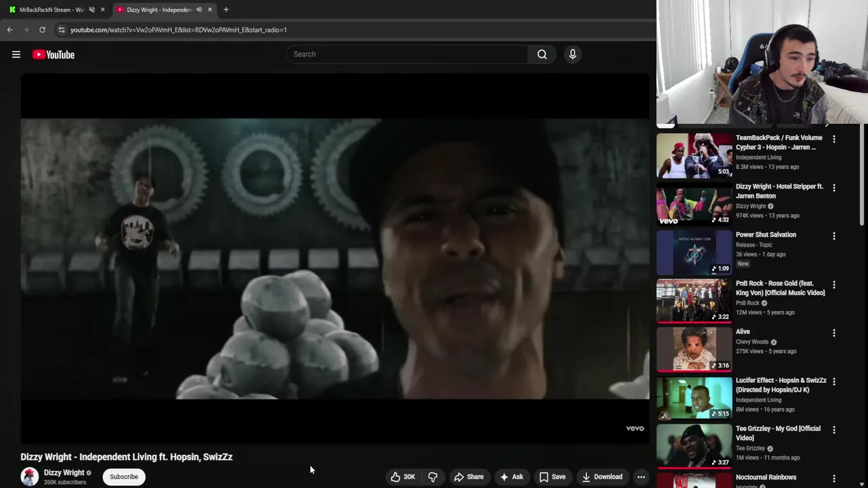868x488 pixels.
Task: Close the Dizzy Wright tab
Action: [x=210, y=9]
